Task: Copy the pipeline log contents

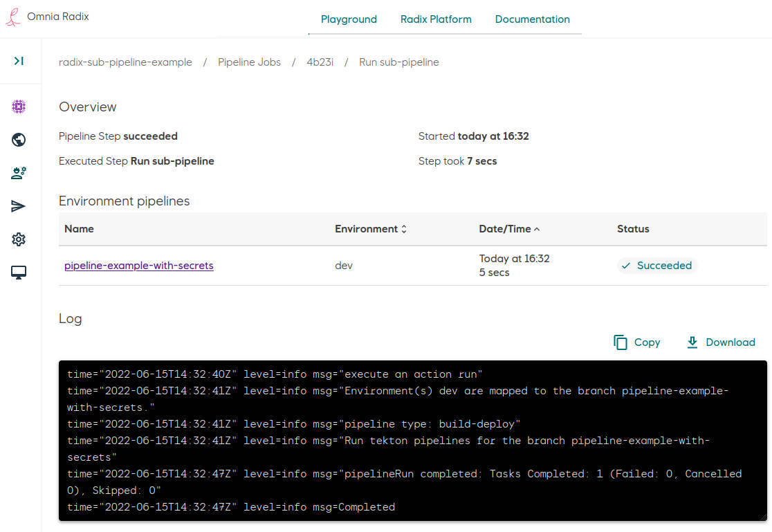Action: [x=636, y=342]
